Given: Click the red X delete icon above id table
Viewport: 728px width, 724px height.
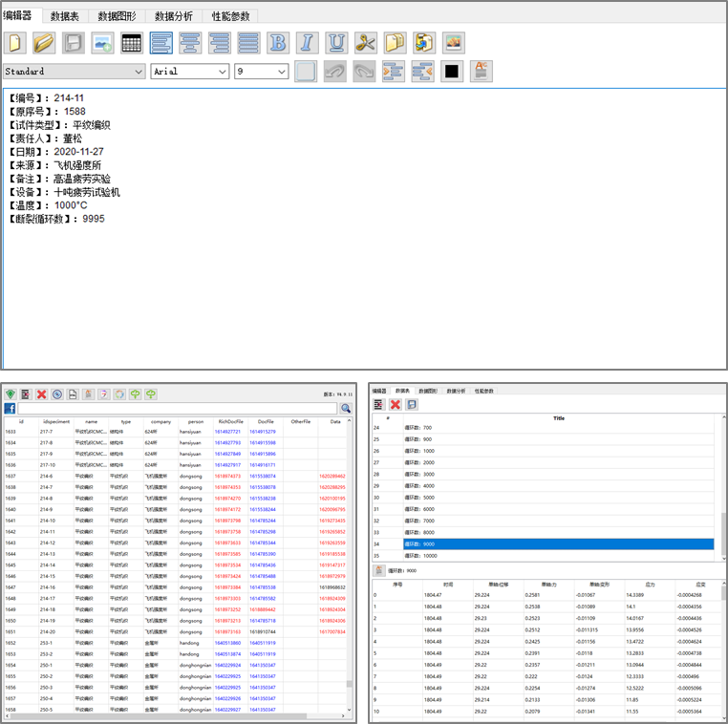Looking at the screenshot, I should (x=42, y=394).
